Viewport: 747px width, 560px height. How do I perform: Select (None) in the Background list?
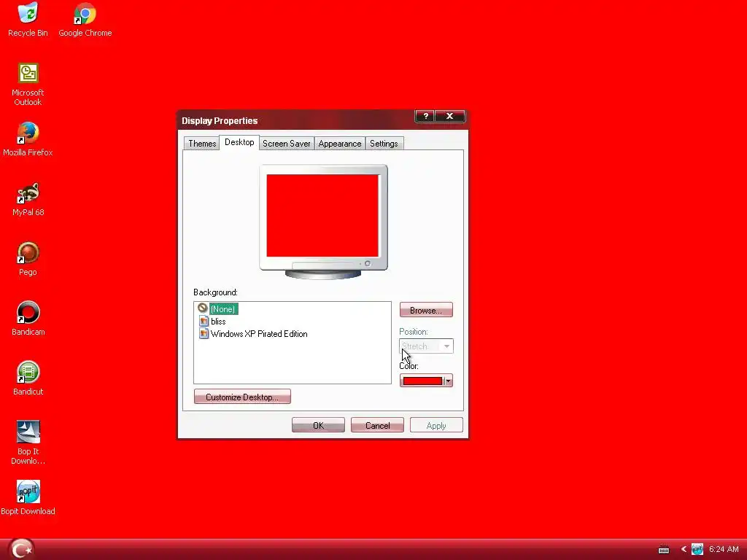(222, 309)
